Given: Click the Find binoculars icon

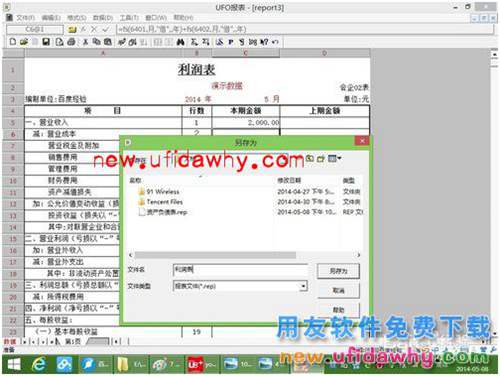Looking at the screenshot, I should (x=181, y=42).
